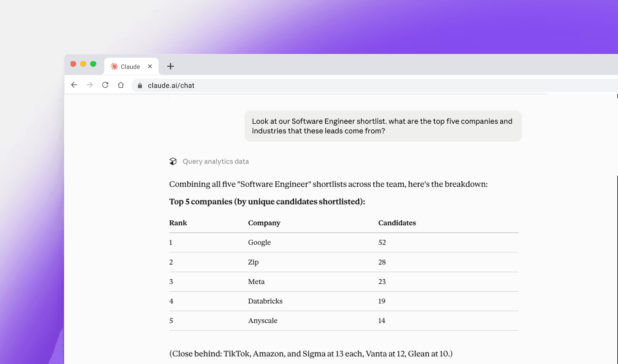
Task: Click the Candidates column header
Action: [397, 223]
